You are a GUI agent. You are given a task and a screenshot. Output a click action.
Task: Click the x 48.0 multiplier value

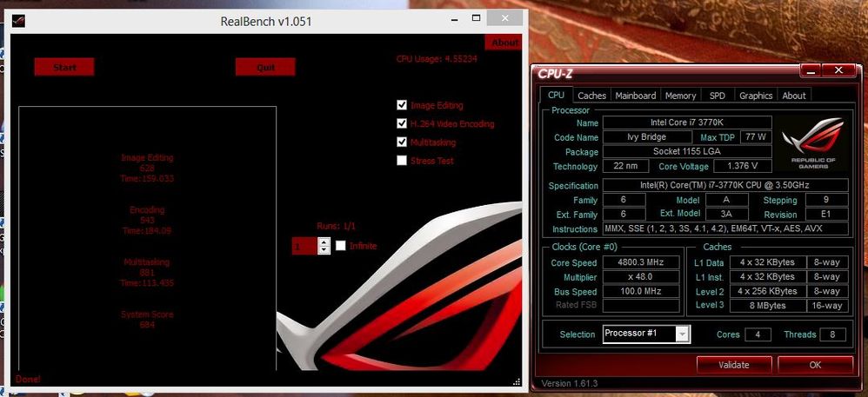tap(640, 277)
